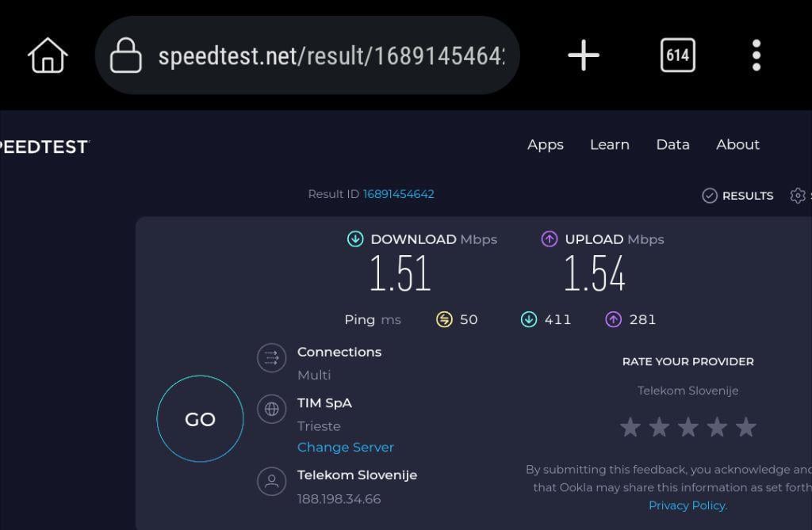Viewport: 812px width, 530px height.
Task: Click the download arrow icon
Action: [355, 239]
